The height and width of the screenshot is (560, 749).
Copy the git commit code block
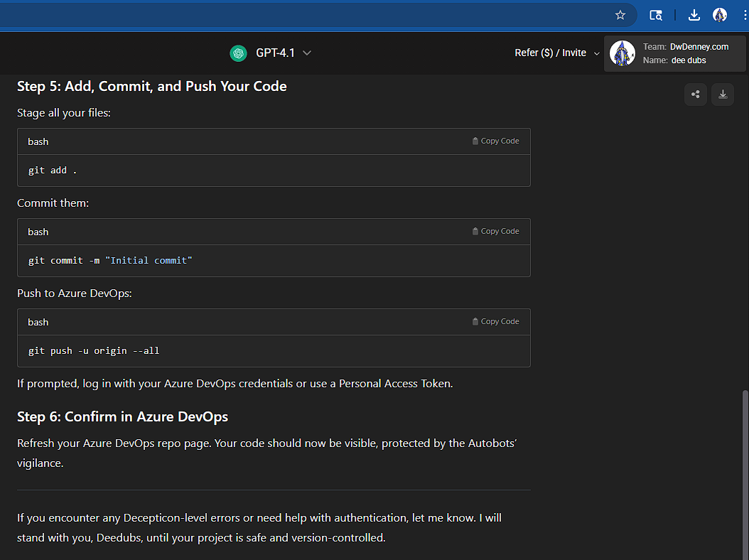coord(496,231)
